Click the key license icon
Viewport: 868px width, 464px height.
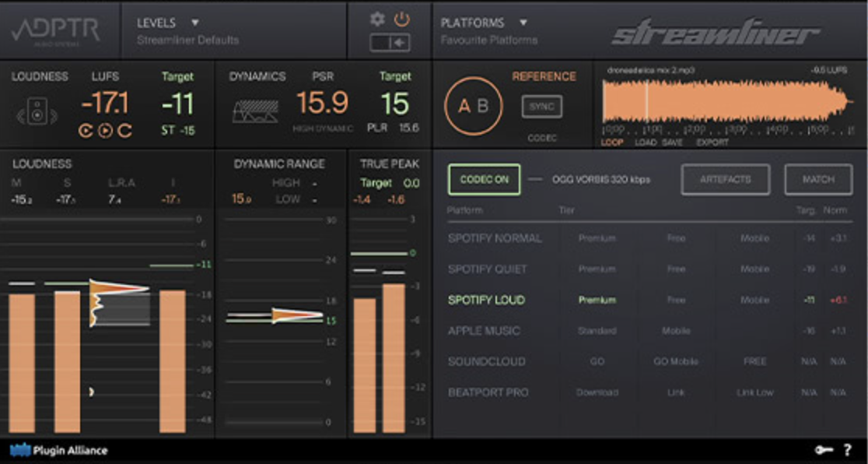coord(823,450)
